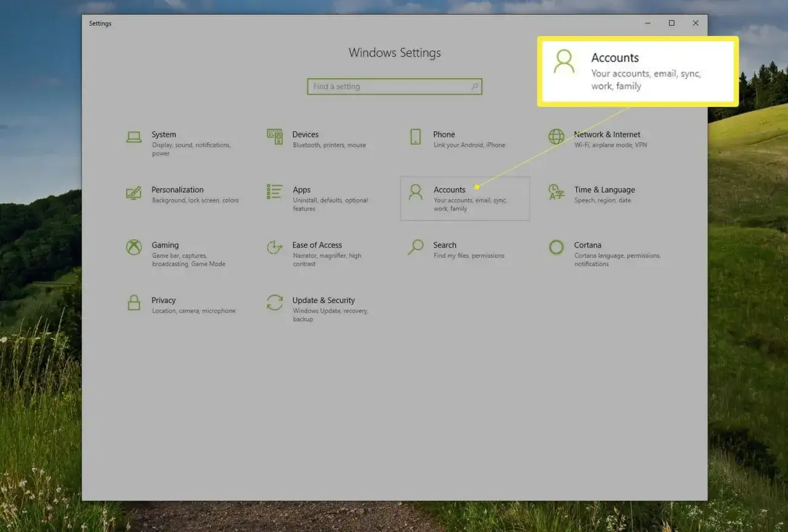Open Time & Language label
This screenshot has width=788, height=532.
(x=605, y=190)
